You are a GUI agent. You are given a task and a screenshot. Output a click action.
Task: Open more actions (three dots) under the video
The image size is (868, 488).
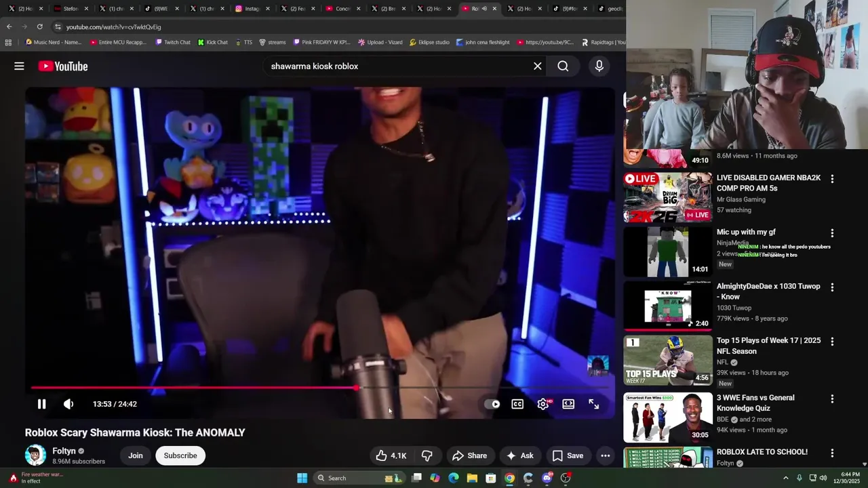pyautogui.click(x=606, y=455)
